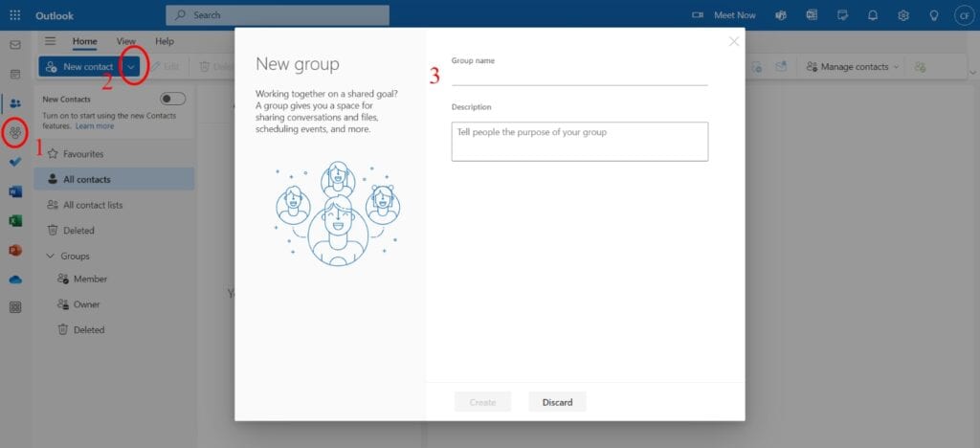
Task: Open My Day icon in header
Action: pyautogui.click(x=842, y=15)
